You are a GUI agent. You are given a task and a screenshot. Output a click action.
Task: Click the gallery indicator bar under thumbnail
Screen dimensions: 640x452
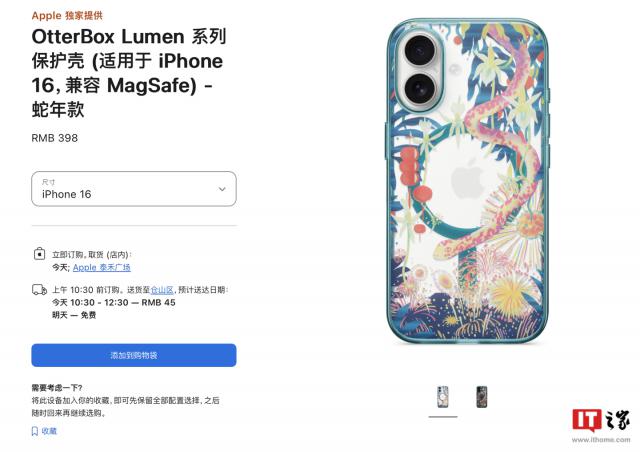click(x=443, y=417)
